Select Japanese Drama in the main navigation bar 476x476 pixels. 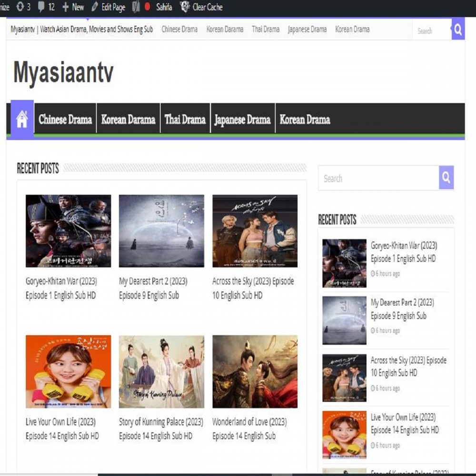[243, 119]
